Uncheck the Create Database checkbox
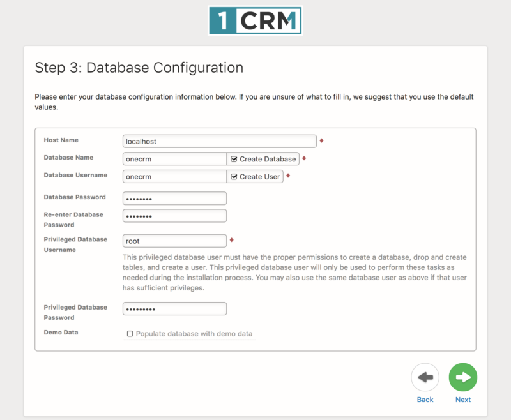The height and width of the screenshot is (420, 511). [236, 158]
